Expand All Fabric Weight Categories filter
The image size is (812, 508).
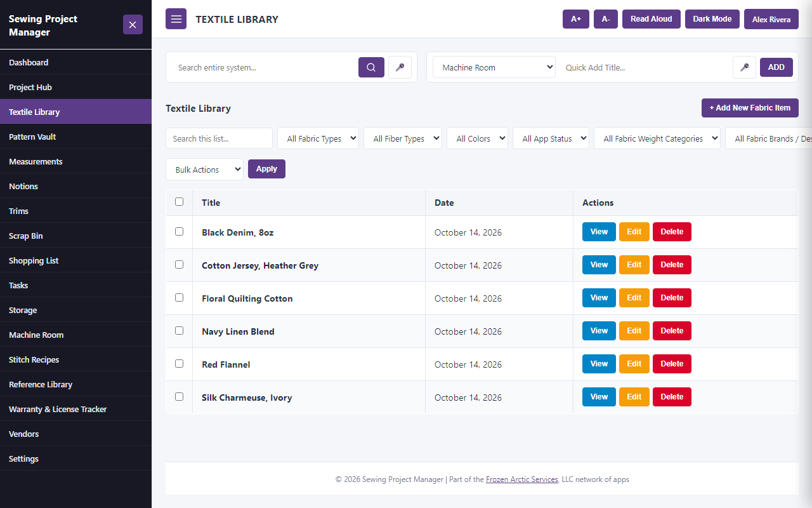657,138
